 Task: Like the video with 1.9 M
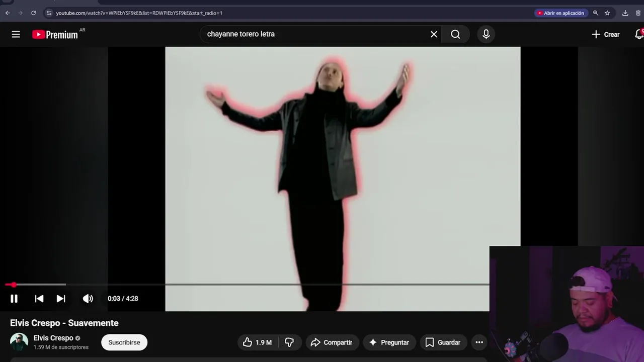coord(257,342)
